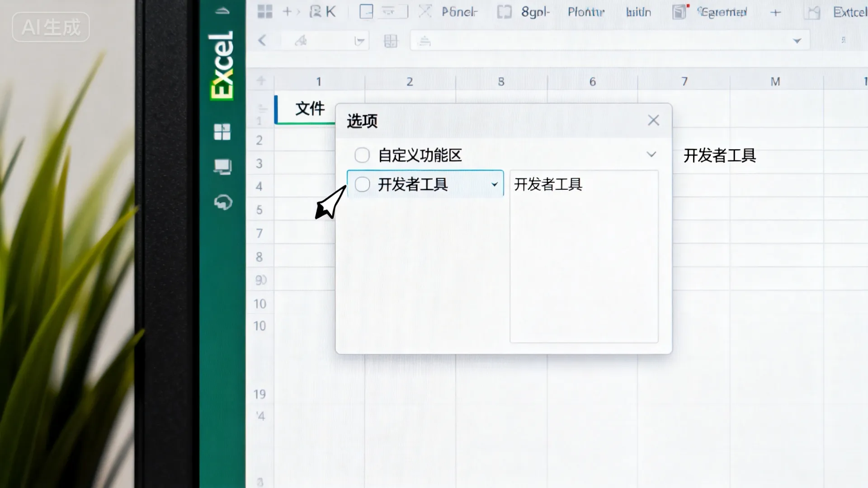The width and height of the screenshot is (868, 488).
Task: Close the 选项 dialog
Action: click(x=653, y=120)
